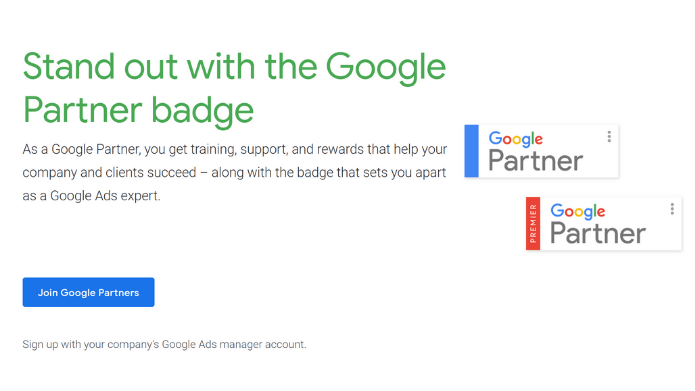Click the word Partner in blue-striped badge
This screenshot has height=391, width=695.
pyautogui.click(x=535, y=160)
